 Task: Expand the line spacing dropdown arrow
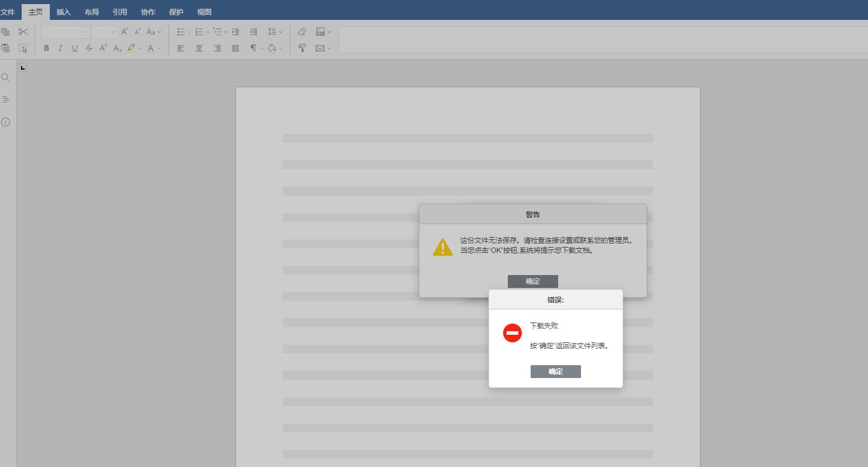click(281, 32)
